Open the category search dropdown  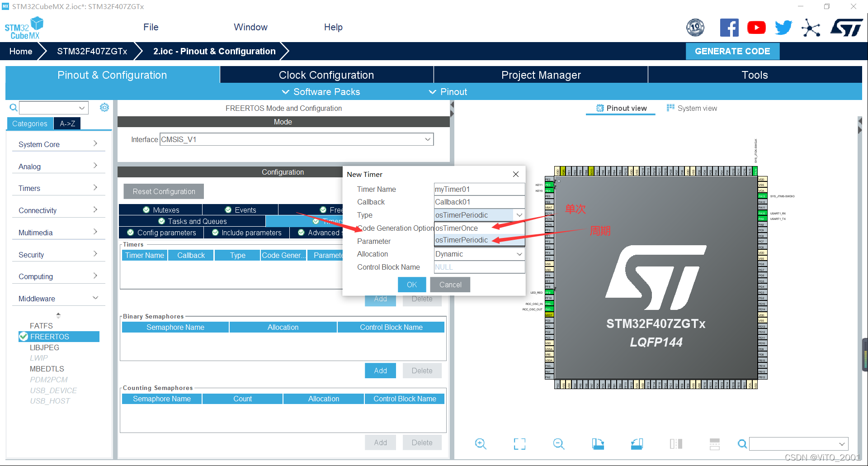tap(82, 108)
